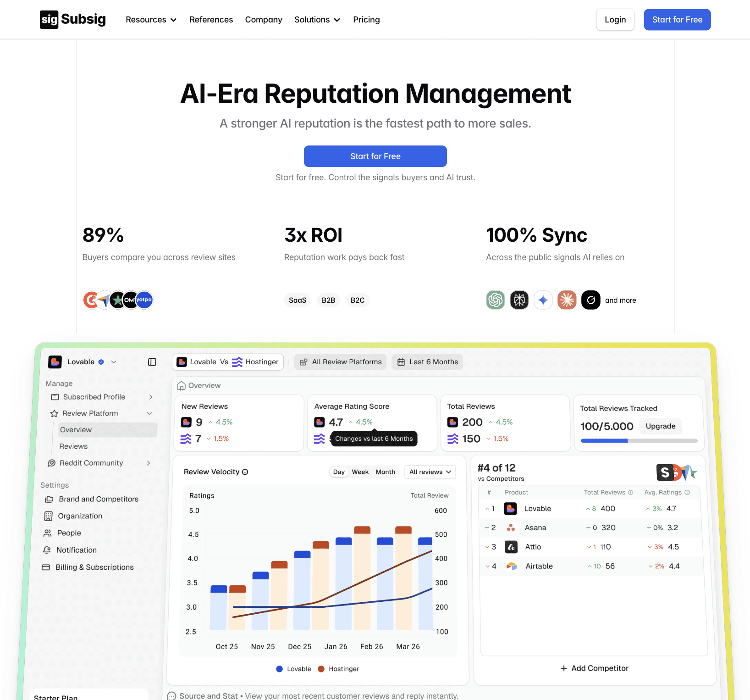Click the Overview home icon
This screenshot has width=750, height=700.
click(181, 386)
